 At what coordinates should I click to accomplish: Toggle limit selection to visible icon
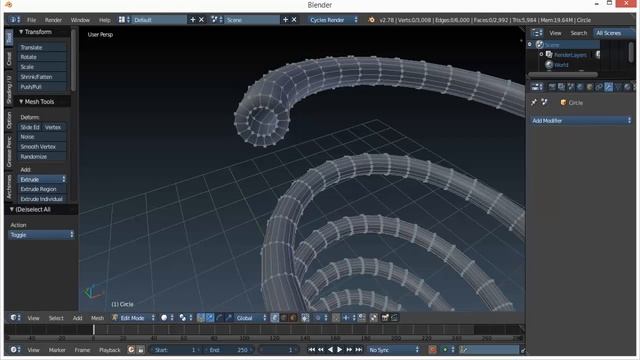[x=305, y=318]
